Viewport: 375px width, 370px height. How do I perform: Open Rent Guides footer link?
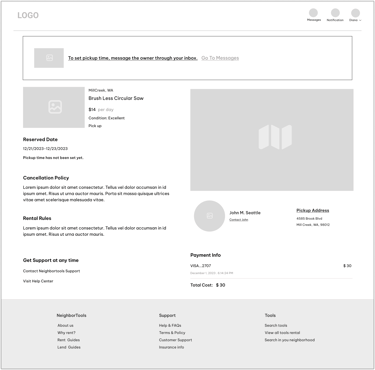tap(68, 340)
